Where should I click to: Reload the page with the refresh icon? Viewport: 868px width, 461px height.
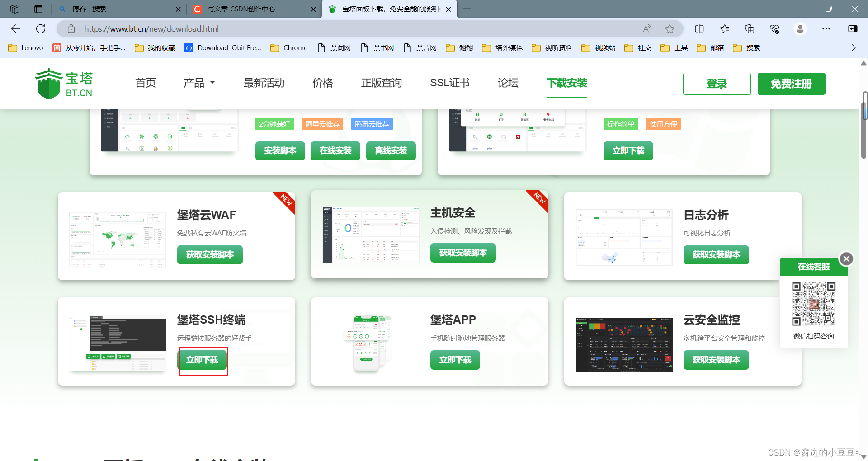pyautogui.click(x=41, y=29)
